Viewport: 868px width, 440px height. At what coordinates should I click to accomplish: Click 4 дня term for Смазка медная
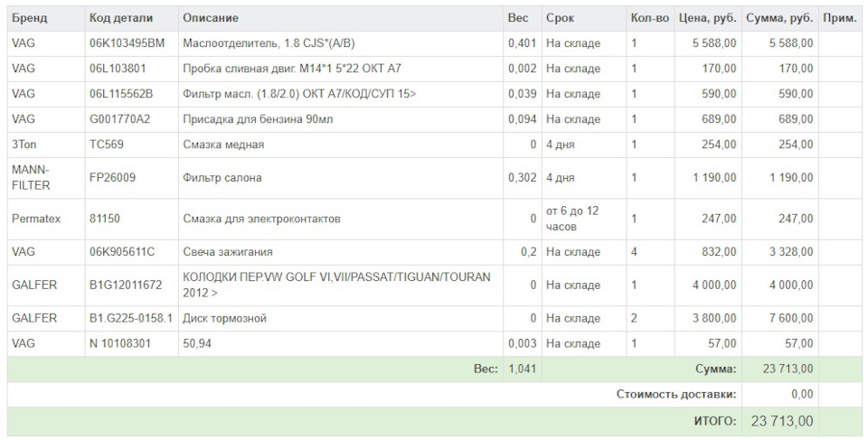pos(561,145)
